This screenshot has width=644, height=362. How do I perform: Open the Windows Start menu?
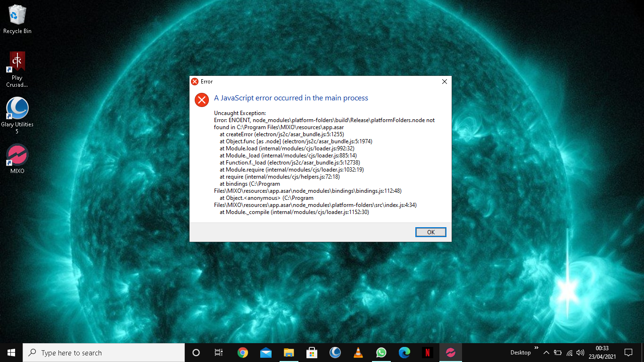(11, 353)
